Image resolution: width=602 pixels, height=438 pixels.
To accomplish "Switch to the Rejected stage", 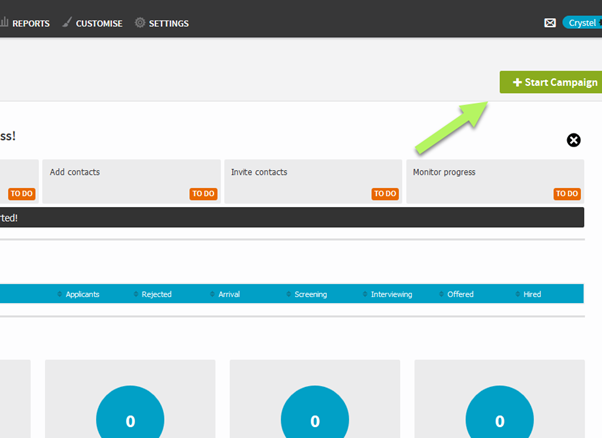I will [x=156, y=295].
